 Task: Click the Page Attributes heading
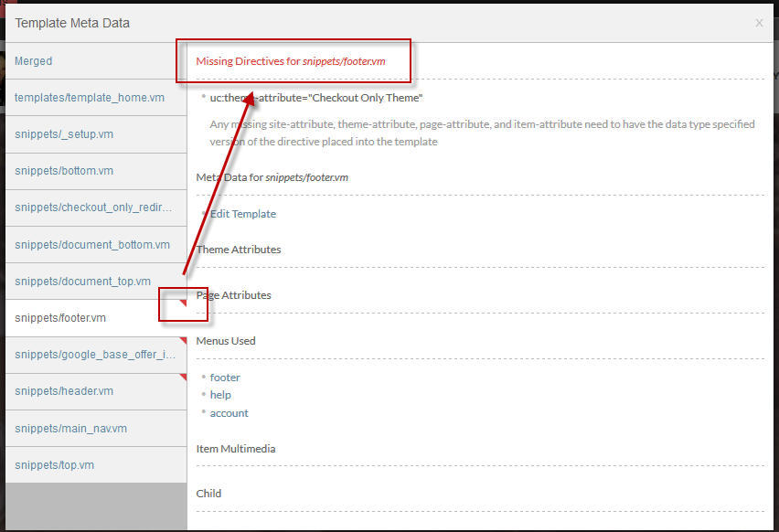pos(233,295)
